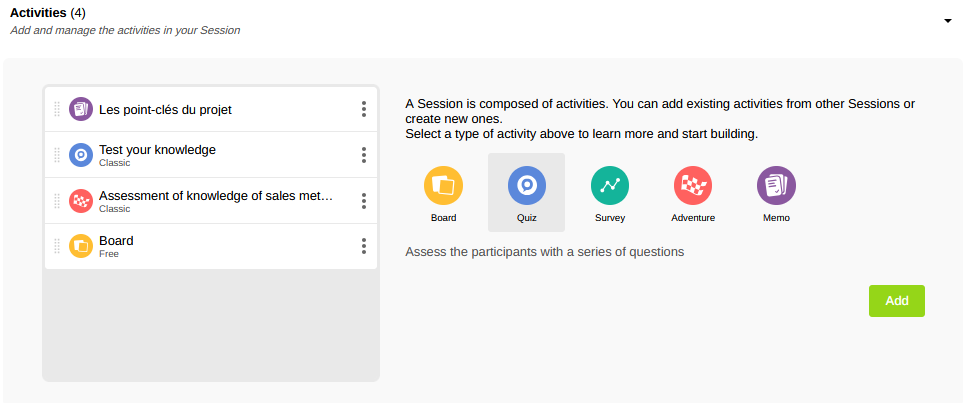This screenshot has height=403, width=965.
Task: Open options menu for Assessment of knowledge activity
Action: (364, 201)
